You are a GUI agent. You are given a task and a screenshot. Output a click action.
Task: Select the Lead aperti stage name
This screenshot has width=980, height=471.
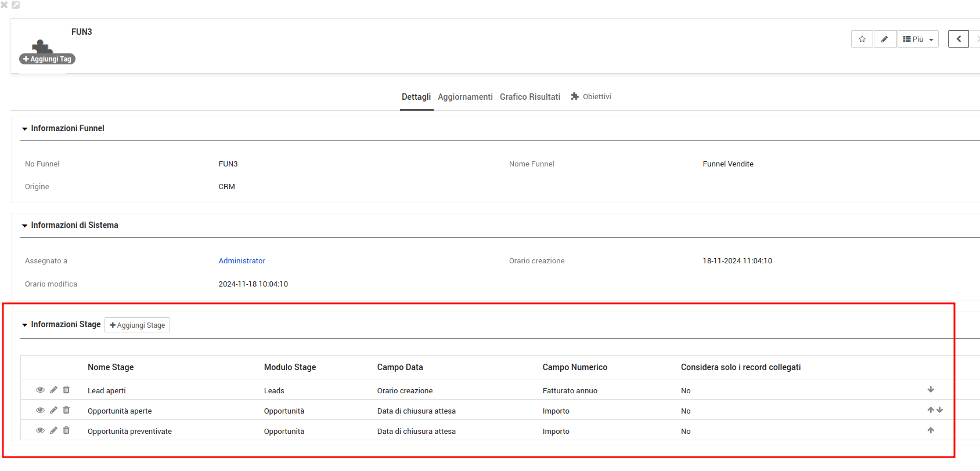(107, 391)
